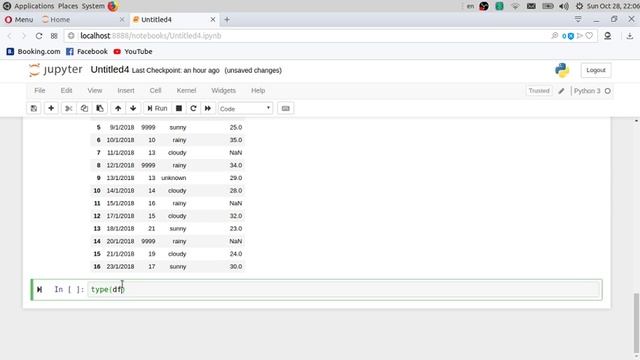Image resolution: width=640 pixels, height=360 pixels.
Task: Open the File menu
Action: tap(40, 91)
